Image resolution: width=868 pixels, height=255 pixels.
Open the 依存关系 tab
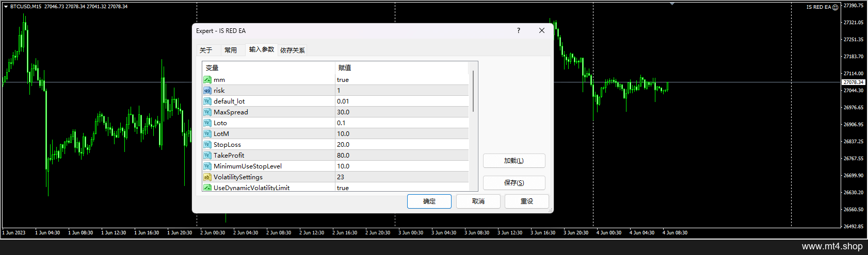[x=293, y=50]
